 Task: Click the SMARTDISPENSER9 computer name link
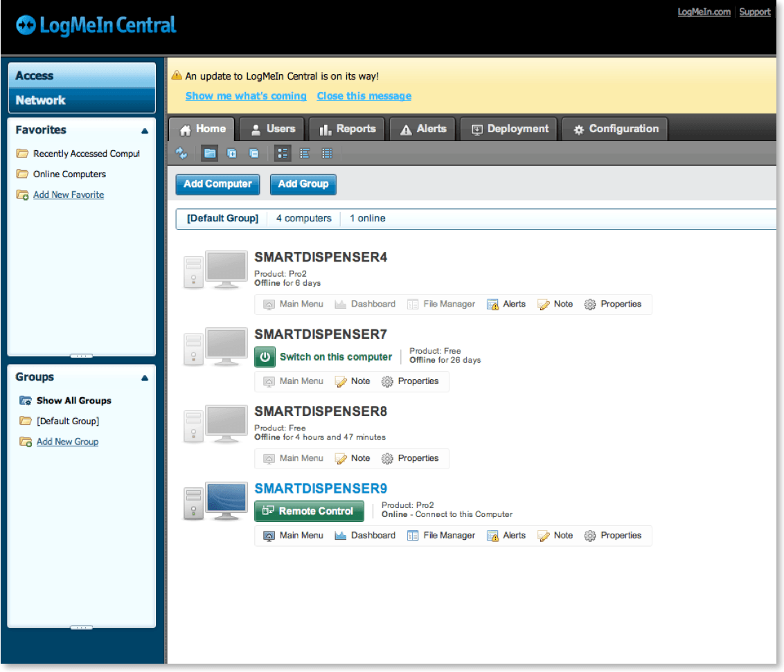click(321, 489)
